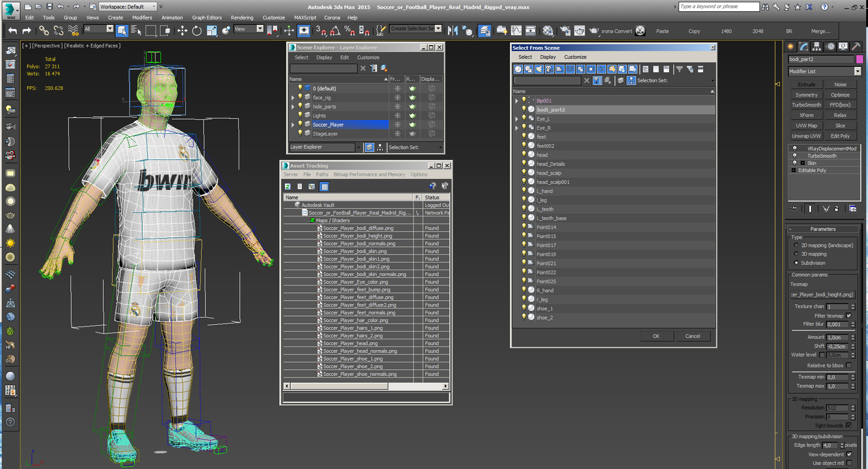Screen dimensions: 868x469
Task: Click Cancel in Select From Scene
Action: pyautogui.click(x=693, y=336)
